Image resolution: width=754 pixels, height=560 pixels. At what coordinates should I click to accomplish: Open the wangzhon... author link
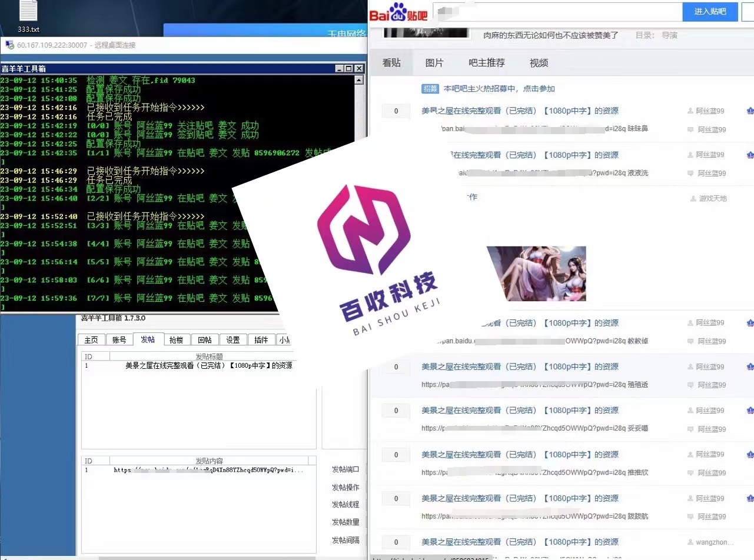715,542
